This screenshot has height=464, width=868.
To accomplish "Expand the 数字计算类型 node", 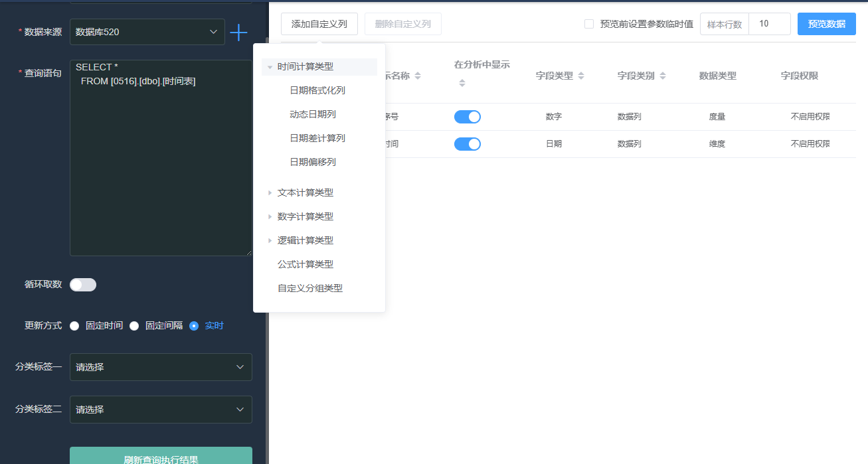I will (x=270, y=216).
